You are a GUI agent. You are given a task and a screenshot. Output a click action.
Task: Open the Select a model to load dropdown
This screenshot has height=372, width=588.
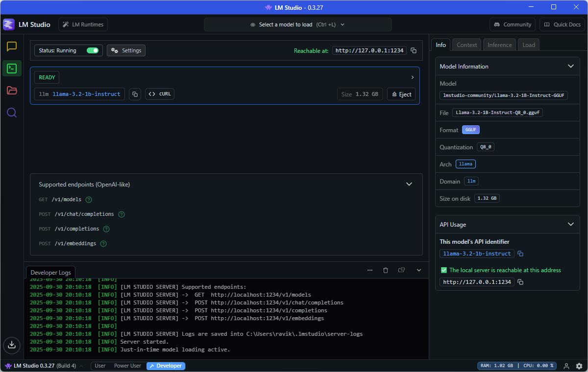pyautogui.click(x=297, y=24)
